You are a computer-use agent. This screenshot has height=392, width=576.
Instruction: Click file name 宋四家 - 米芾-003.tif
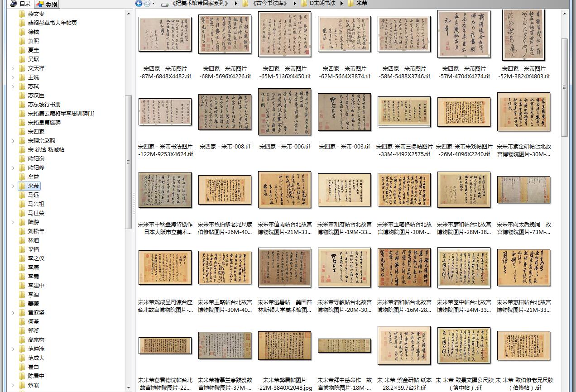click(345, 147)
